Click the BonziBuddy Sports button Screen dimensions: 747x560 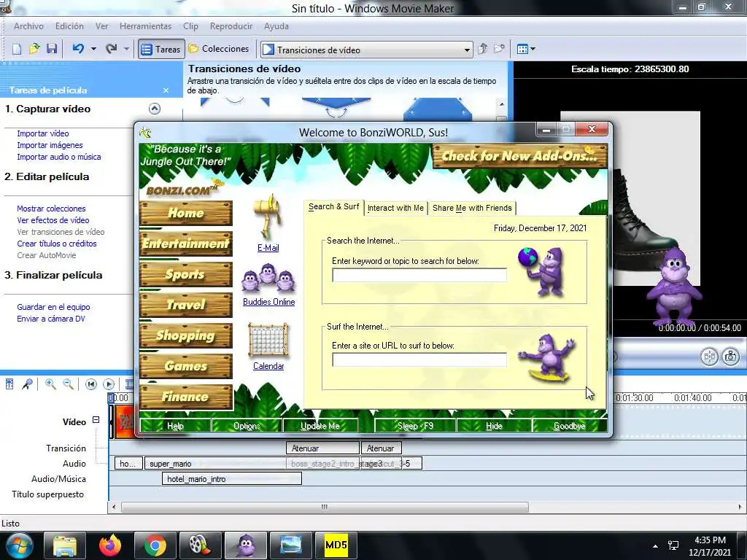(x=186, y=274)
